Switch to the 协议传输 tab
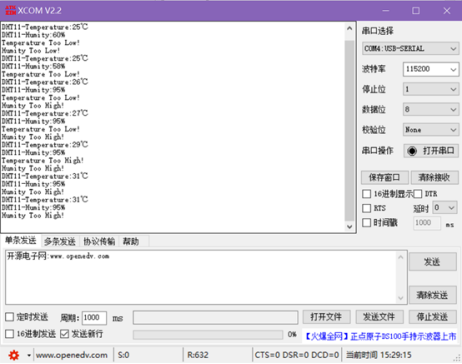Viewport: 462px width, 364px height. tap(99, 241)
